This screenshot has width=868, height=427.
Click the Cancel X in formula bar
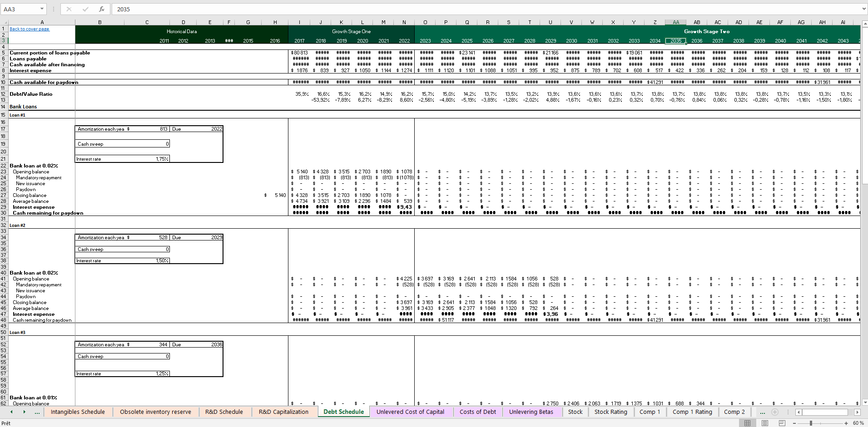tap(69, 9)
